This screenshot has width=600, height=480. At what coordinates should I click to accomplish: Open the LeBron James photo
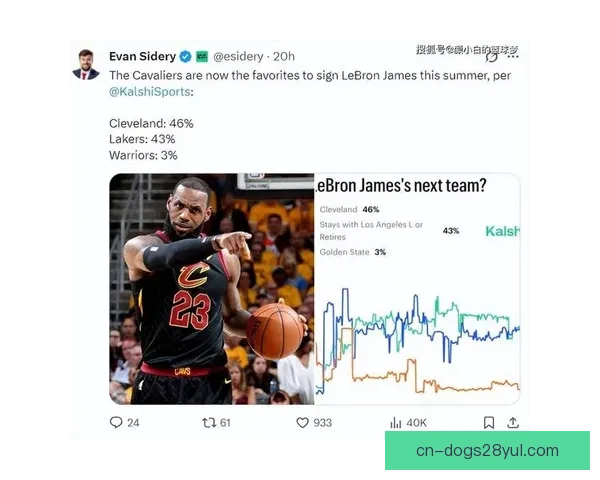[212, 289]
